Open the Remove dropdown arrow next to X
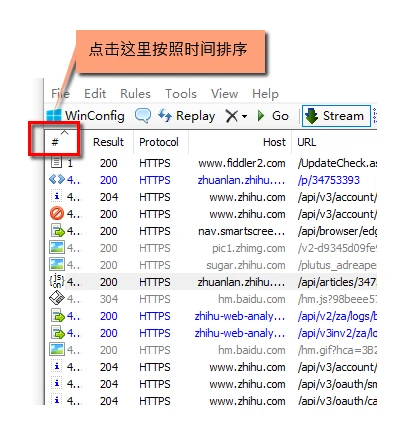The image size is (407, 435). [x=244, y=116]
